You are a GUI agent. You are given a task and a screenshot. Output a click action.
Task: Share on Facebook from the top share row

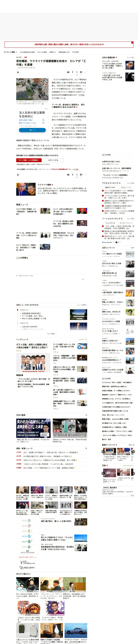tap(73, 72)
